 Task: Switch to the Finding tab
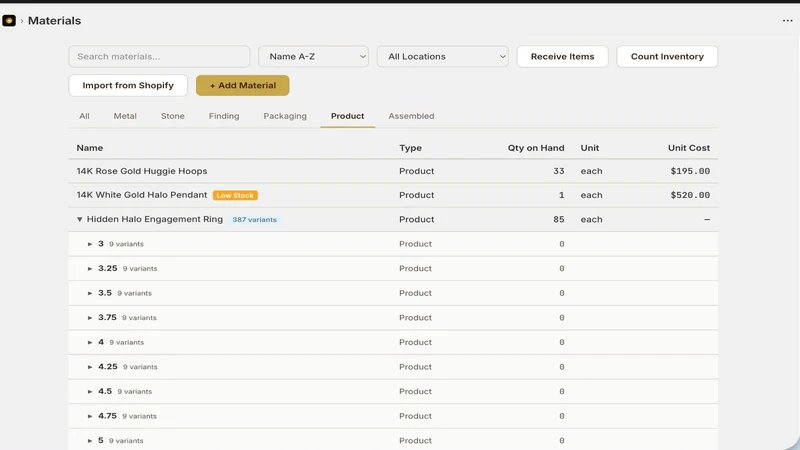(224, 116)
